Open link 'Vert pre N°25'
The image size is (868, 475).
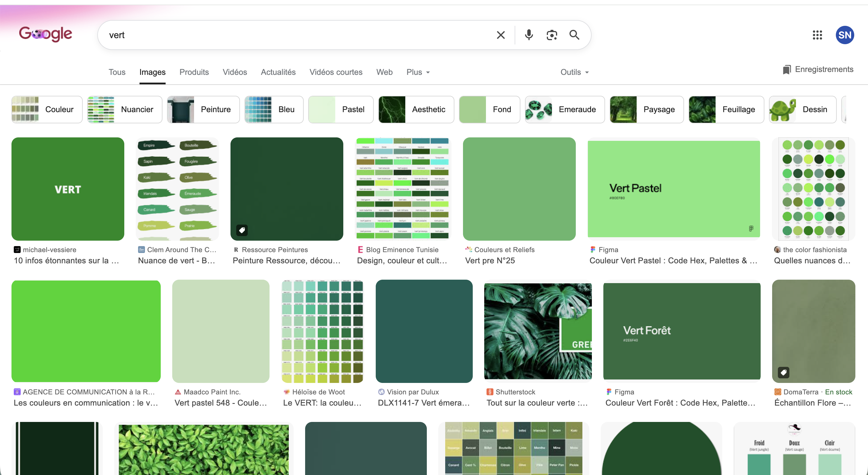coord(490,260)
